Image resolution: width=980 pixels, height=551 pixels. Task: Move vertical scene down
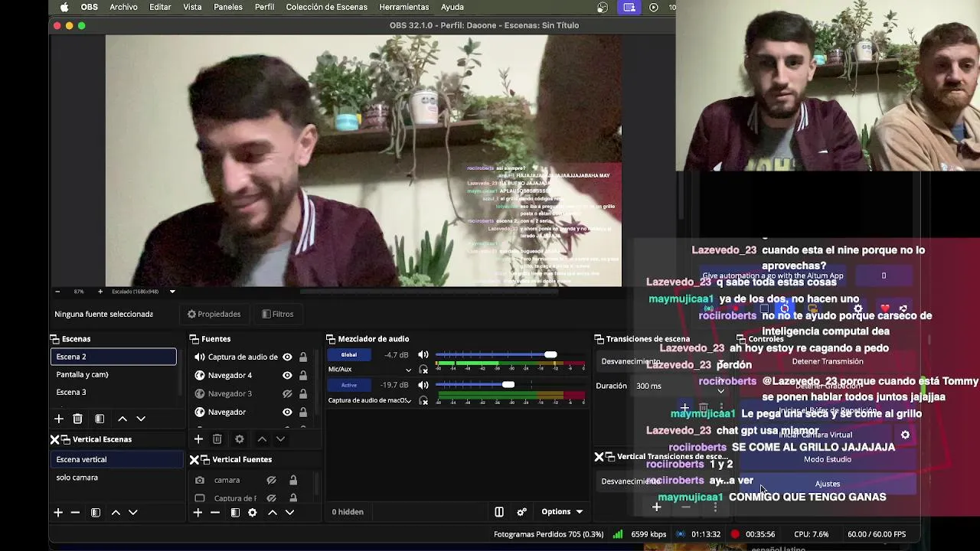133,512
